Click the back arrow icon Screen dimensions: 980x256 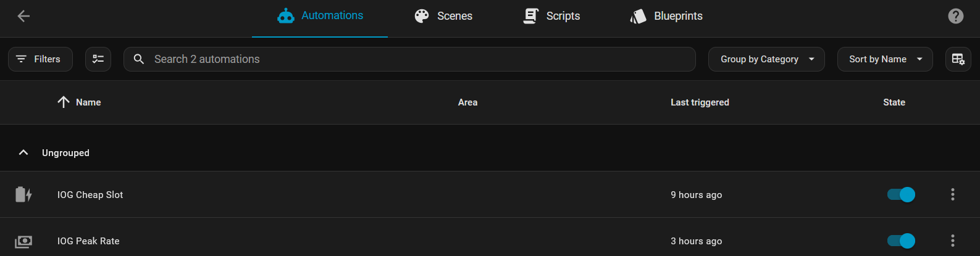(23, 16)
